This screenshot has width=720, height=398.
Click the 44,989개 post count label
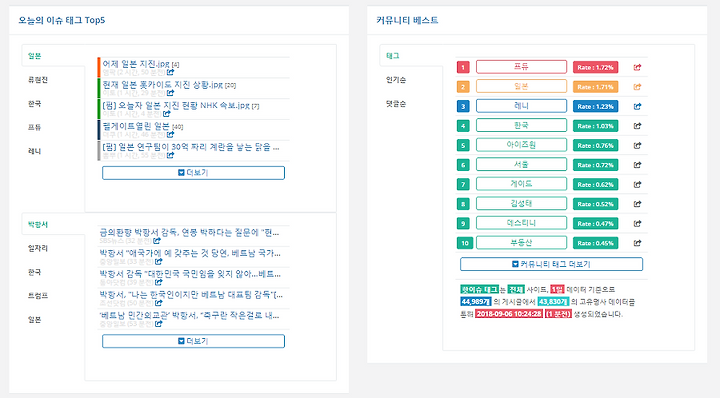(x=476, y=302)
